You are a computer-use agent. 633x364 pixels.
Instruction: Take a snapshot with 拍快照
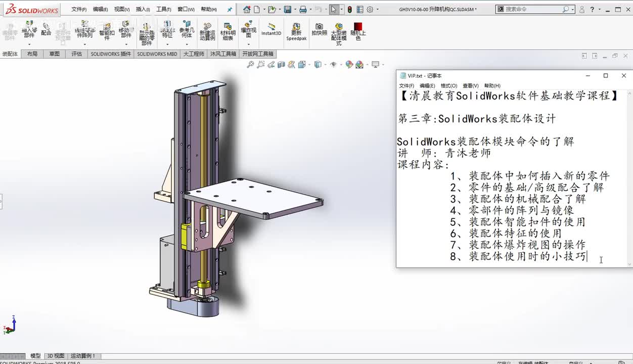click(319, 29)
